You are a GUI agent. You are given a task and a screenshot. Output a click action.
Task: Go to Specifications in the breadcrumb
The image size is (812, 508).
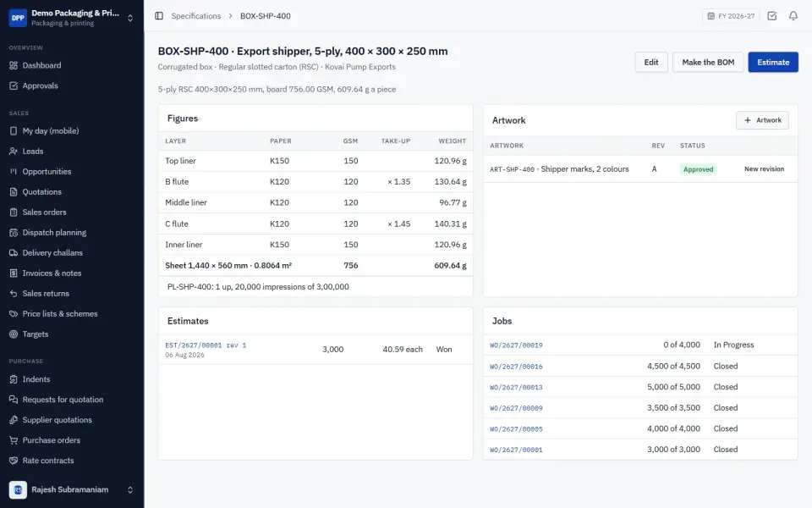pos(195,16)
